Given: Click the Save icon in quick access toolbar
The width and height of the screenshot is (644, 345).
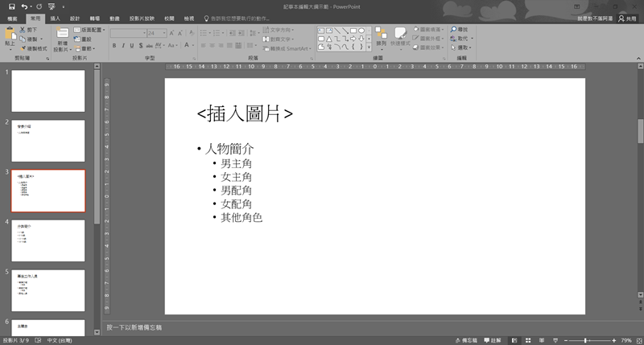Looking at the screenshot, I should pos(12,6).
